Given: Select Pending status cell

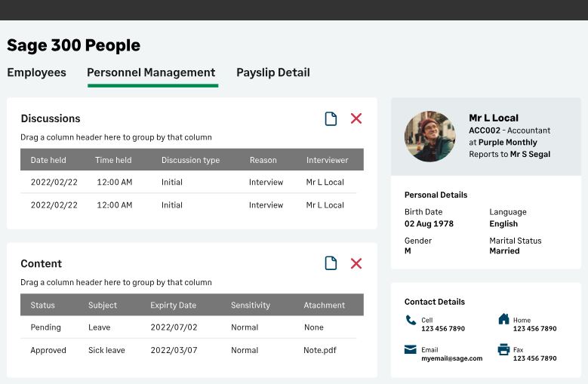Looking at the screenshot, I should click(45, 327).
